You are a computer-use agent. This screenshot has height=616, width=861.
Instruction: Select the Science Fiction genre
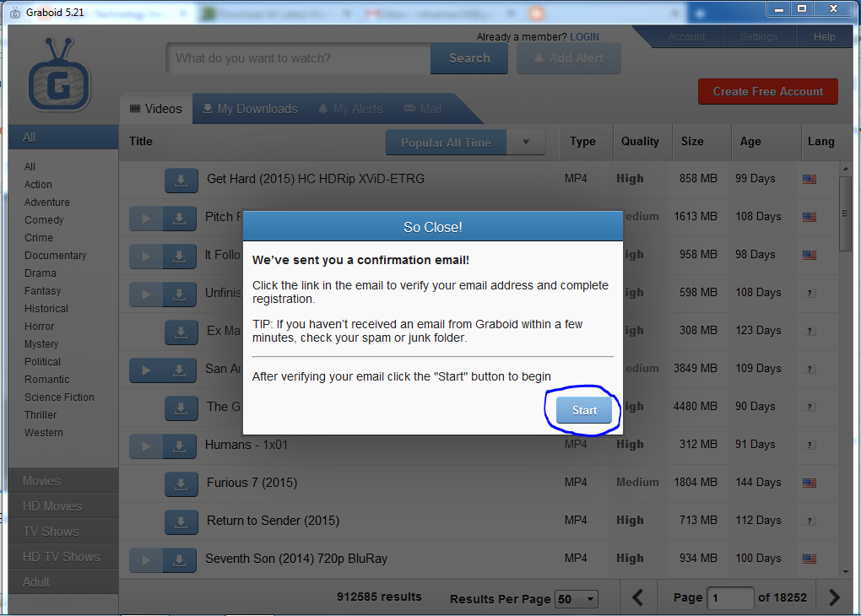tap(59, 397)
